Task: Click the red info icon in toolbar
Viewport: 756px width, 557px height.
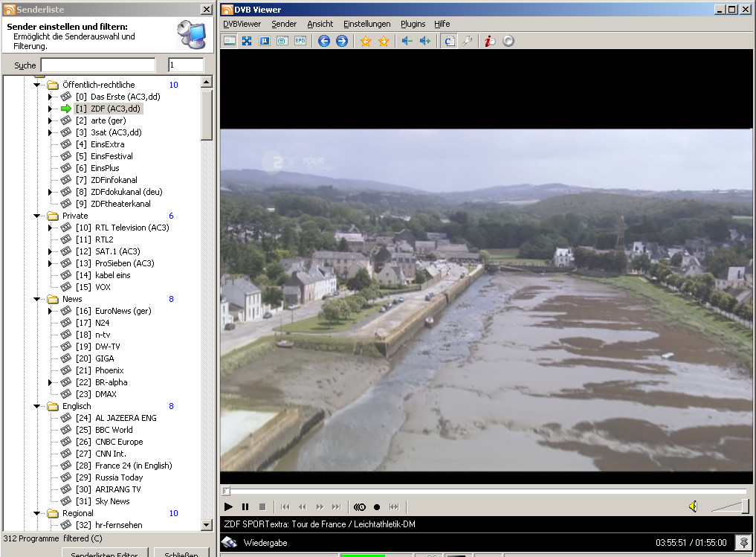Action: tap(489, 41)
